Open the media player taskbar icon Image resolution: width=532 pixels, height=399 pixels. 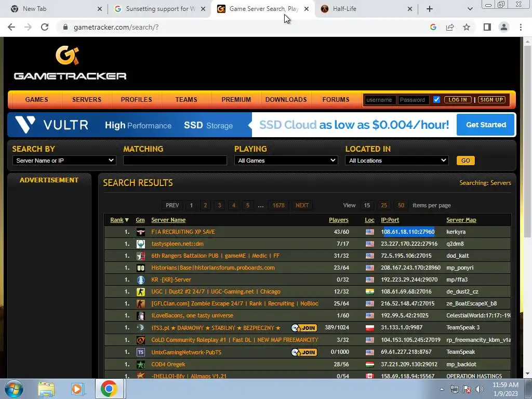78,389
